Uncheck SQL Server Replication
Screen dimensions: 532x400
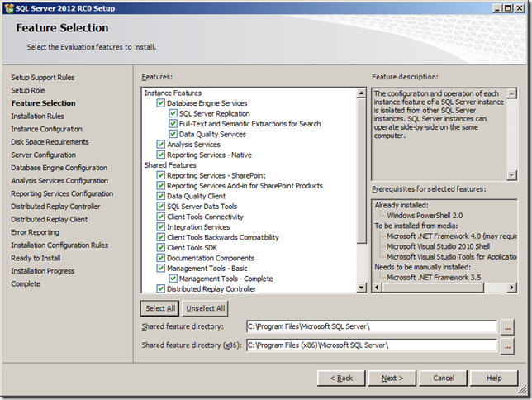173,113
